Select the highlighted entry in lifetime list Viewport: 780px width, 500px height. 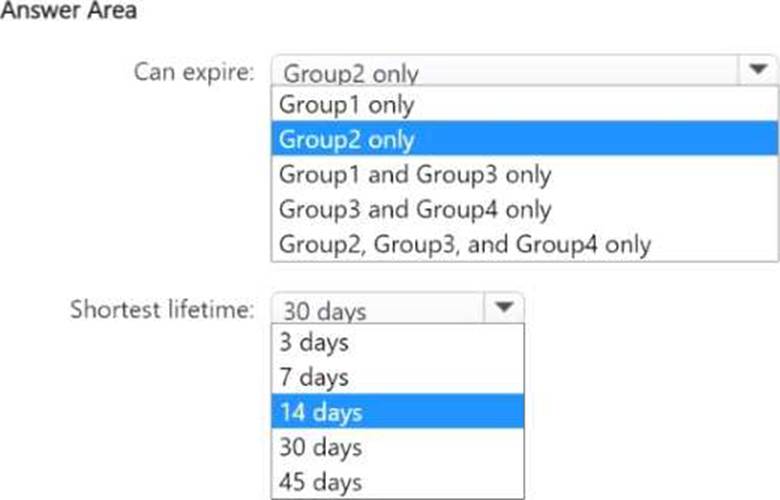397,411
